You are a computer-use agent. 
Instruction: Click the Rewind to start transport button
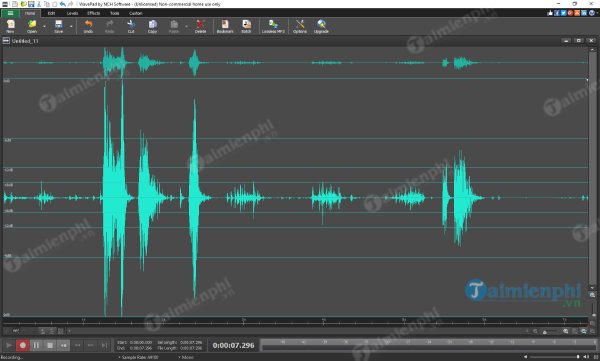pos(64,345)
